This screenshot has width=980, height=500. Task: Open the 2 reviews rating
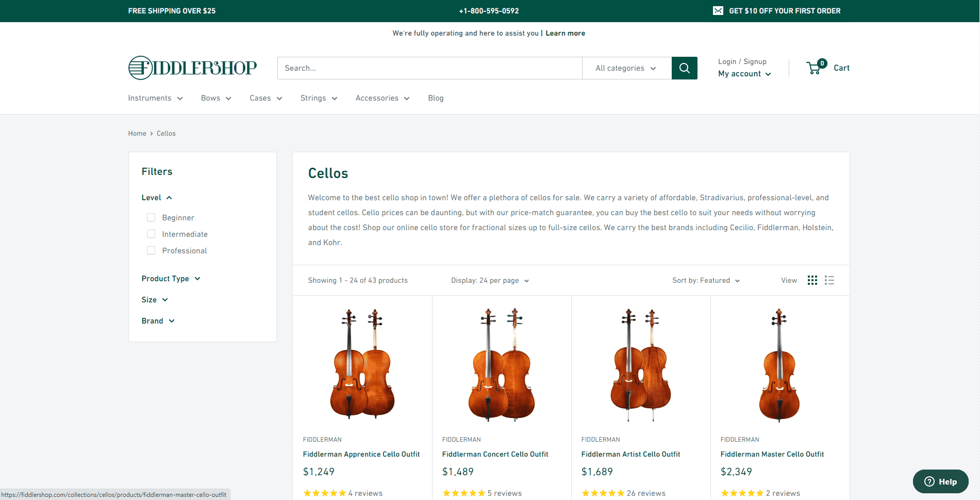(760, 493)
